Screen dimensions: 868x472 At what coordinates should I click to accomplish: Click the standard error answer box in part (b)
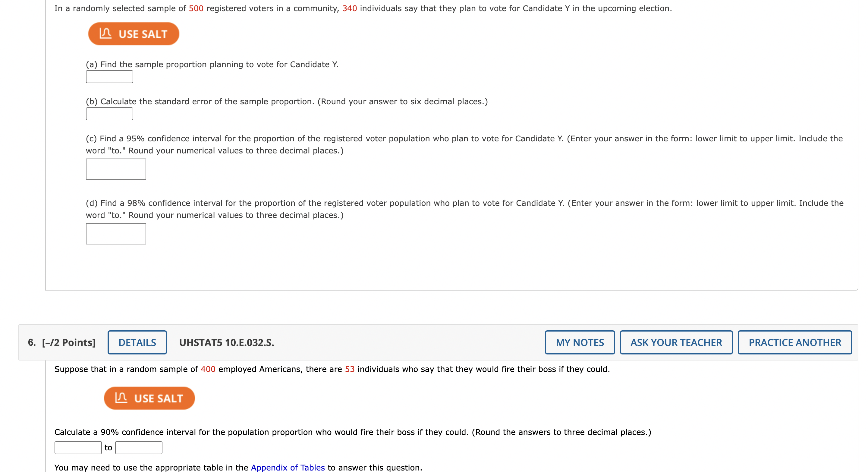(109, 114)
